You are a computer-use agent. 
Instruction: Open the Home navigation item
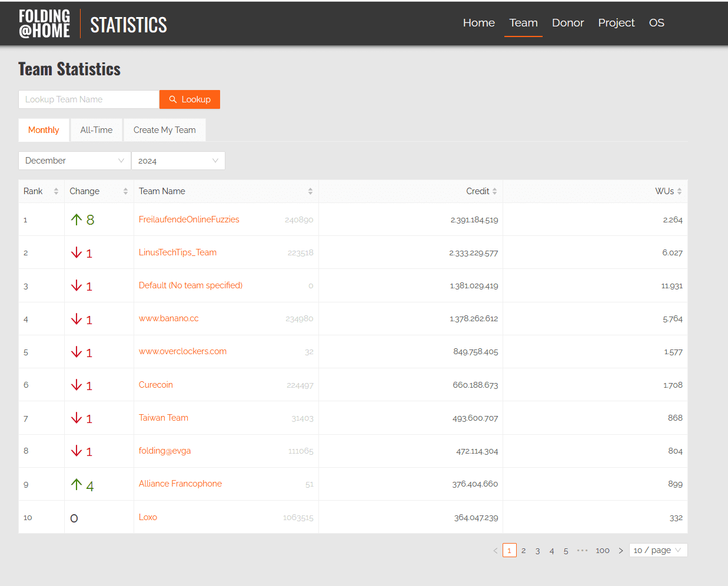point(479,23)
